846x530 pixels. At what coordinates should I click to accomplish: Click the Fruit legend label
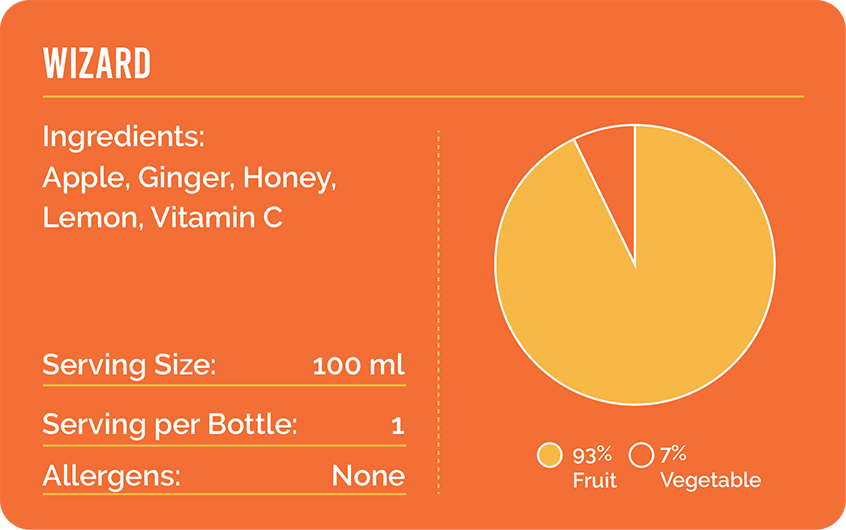pos(594,481)
